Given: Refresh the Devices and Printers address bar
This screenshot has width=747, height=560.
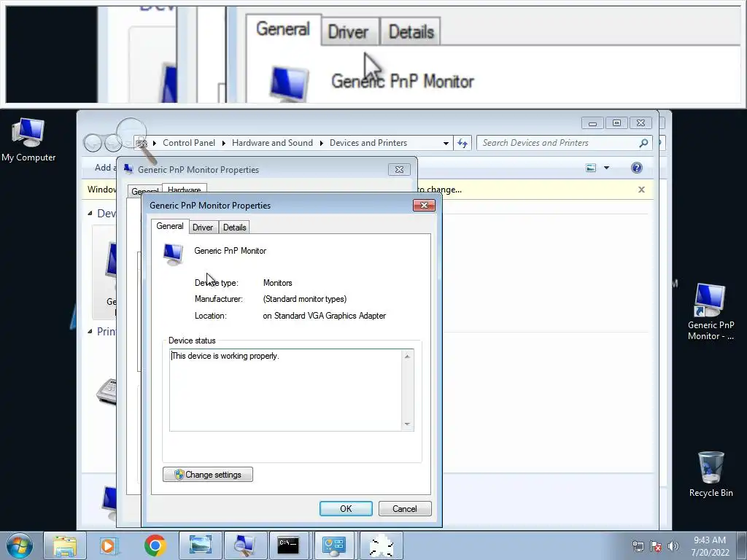Looking at the screenshot, I should coord(462,143).
